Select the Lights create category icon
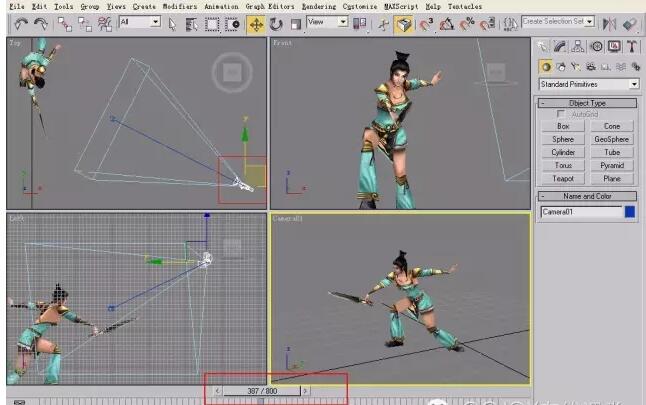The width and height of the screenshot is (646, 405). (x=576, y=66)
